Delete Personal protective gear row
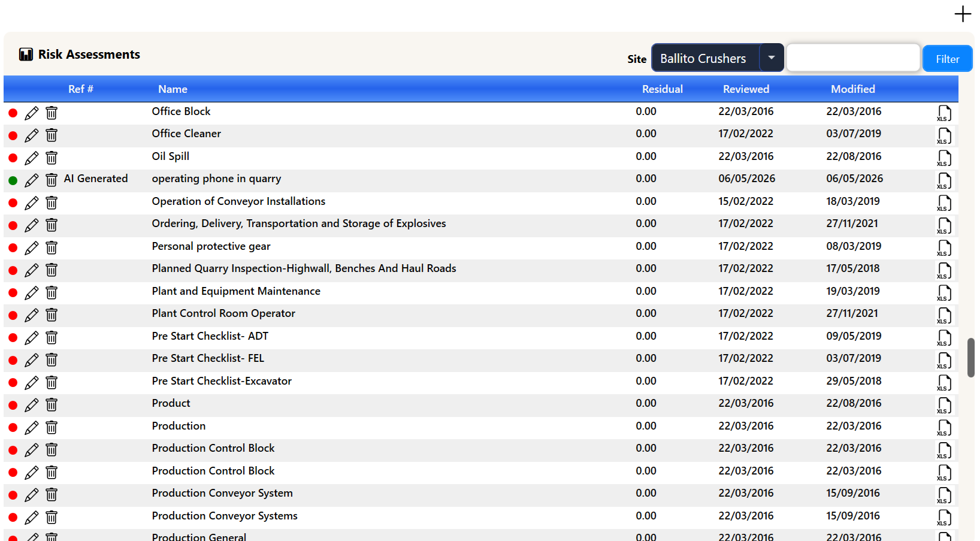The width and height of the screenshot is (980, 541). tap(52, 247)
